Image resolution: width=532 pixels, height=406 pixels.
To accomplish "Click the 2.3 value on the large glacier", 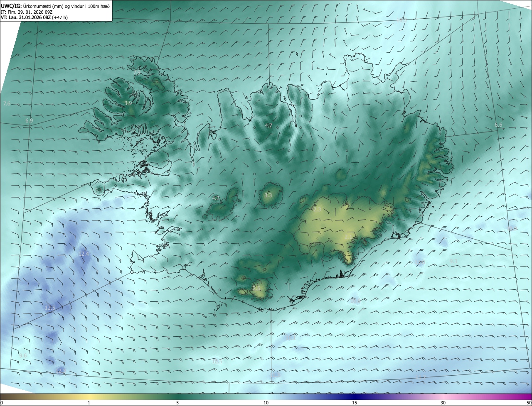I will pyautogui.click(x=317, y=210).
